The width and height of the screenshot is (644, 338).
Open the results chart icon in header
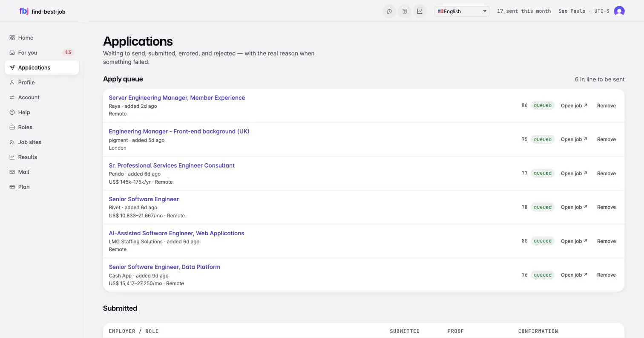click(420, 12)
